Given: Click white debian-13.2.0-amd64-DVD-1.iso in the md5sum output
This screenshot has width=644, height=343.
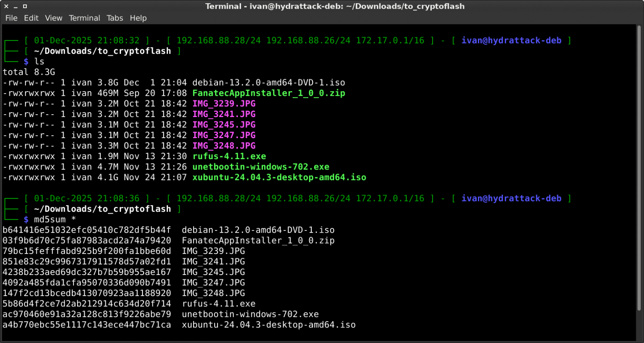Looking at the screenshot, I should 258,230.
